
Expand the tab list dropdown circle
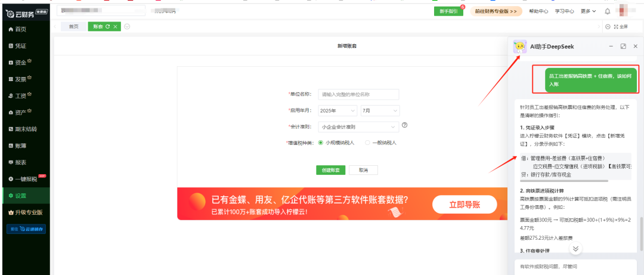127,26
